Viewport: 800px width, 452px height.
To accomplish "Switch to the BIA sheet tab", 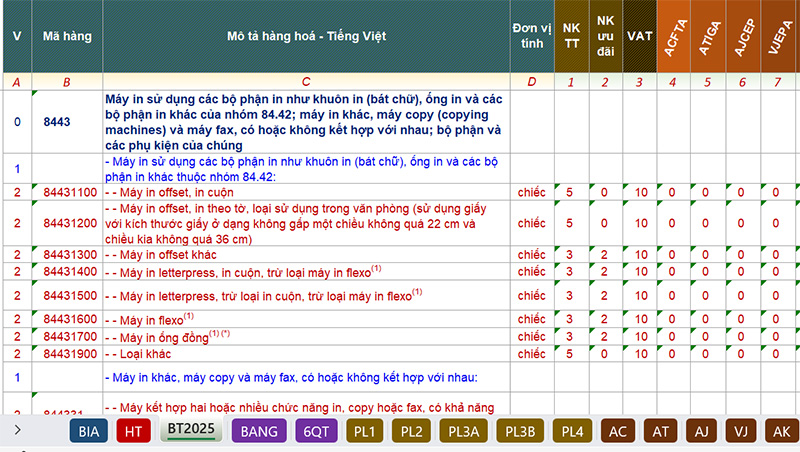I will [88, 431].
